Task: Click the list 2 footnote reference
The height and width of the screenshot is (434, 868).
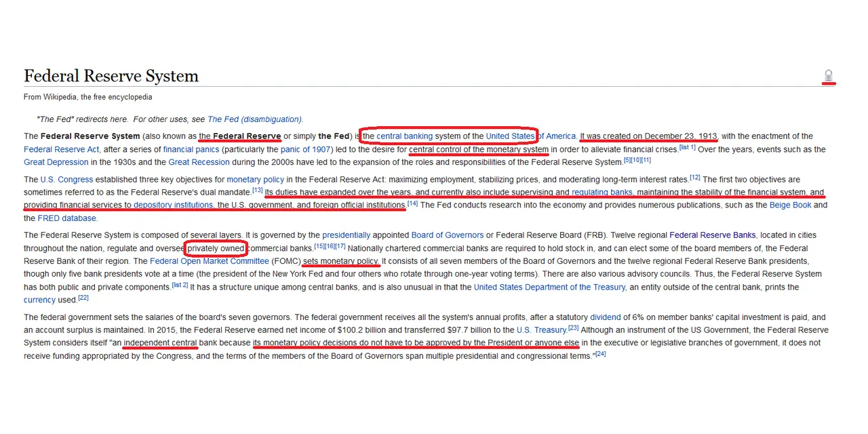Action: point(180,285)
